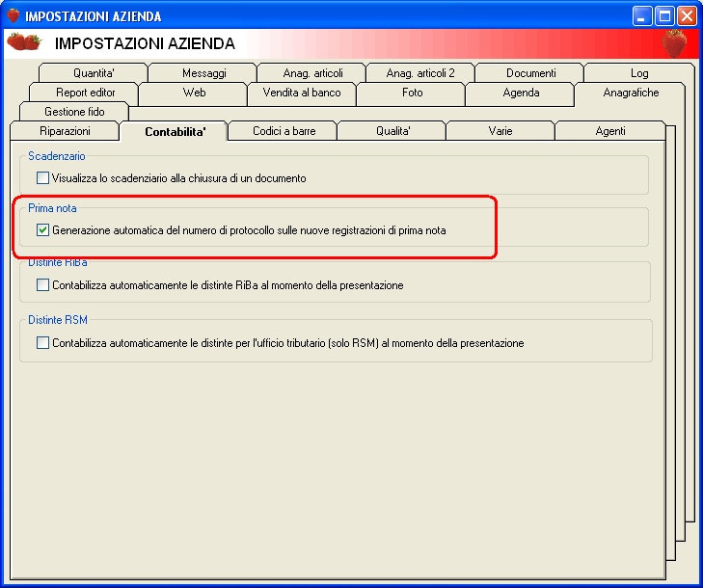Click the strawberry icon at header right

674,43
